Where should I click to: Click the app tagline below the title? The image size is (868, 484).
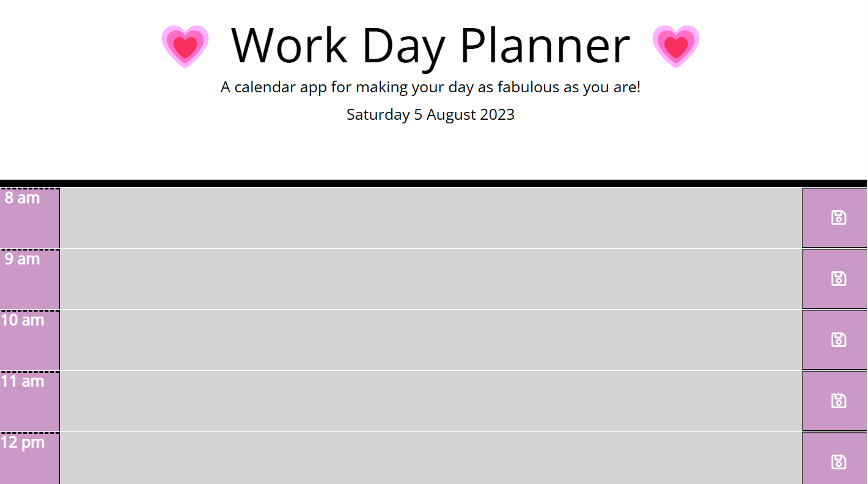click(x=430, y=87)
